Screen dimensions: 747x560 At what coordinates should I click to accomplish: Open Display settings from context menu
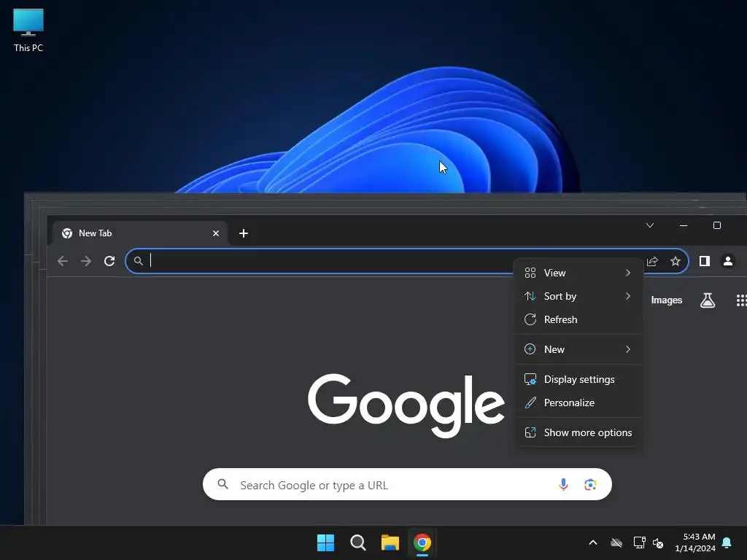(x=578, y=379)
